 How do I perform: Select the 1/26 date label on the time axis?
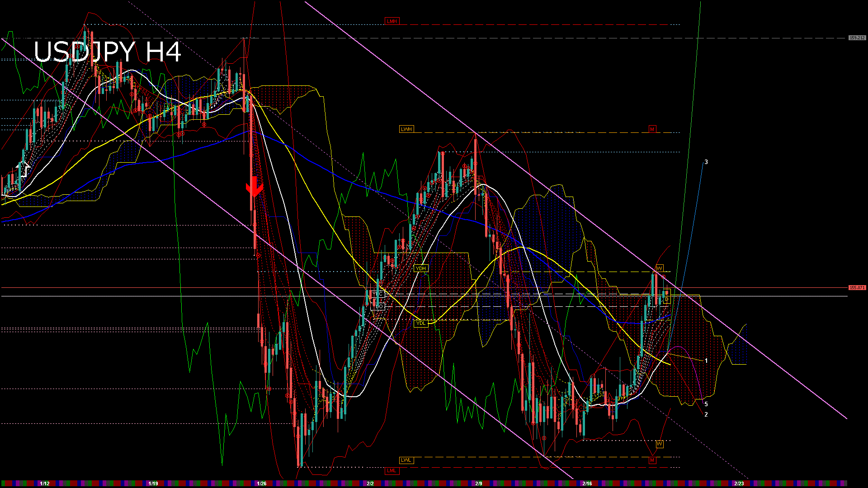pyautogui.click(x=262, y=483)
